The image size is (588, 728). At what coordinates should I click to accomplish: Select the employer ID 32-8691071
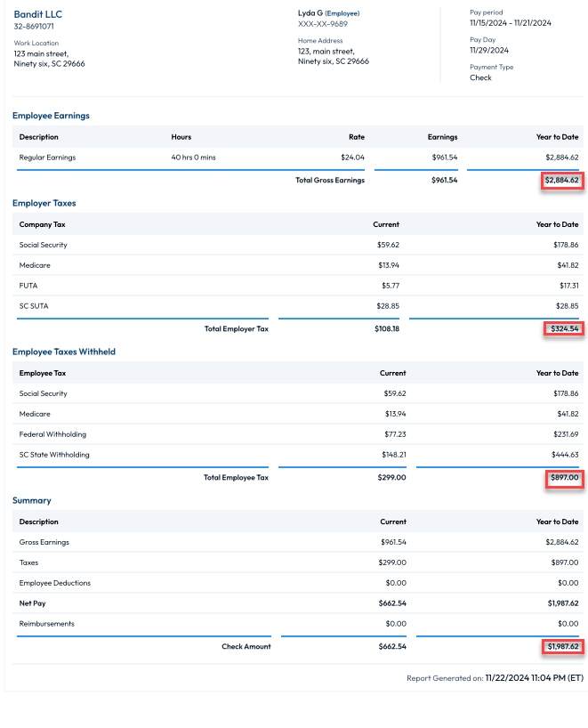[x=34, y=27]
